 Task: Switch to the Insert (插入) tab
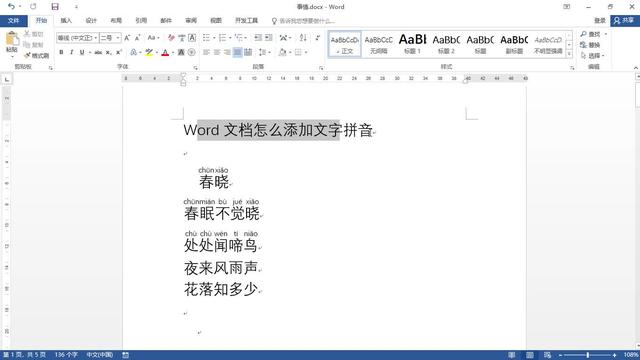tap(66, 20)
